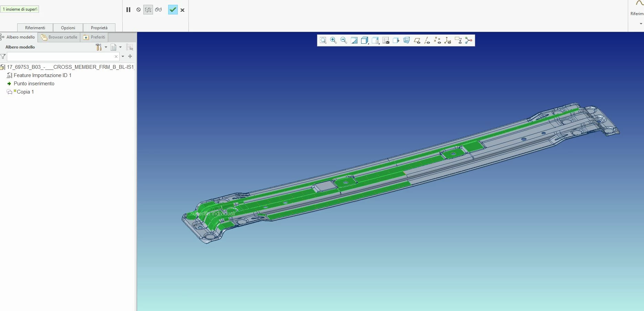Toggle coordinate system display
This screenshot has height=311, width=644.
(x=448, y=41)
